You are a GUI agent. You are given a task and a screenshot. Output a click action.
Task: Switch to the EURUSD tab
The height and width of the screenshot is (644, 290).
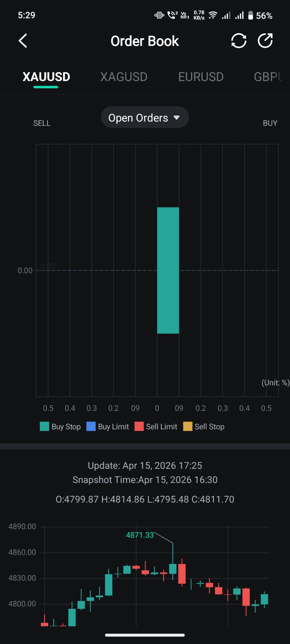tap(201, 77)
